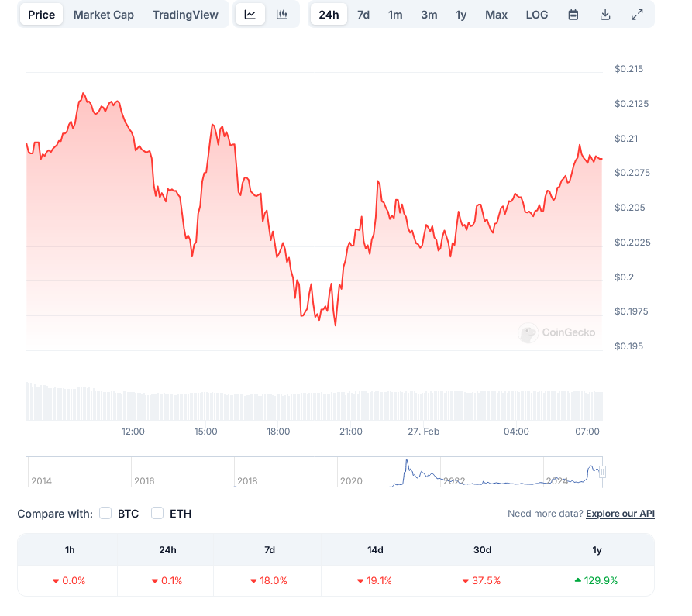The width and height of the screenshot is (692, 616).
Task: Select the 7d time range
Action: [x=363, y=15]
